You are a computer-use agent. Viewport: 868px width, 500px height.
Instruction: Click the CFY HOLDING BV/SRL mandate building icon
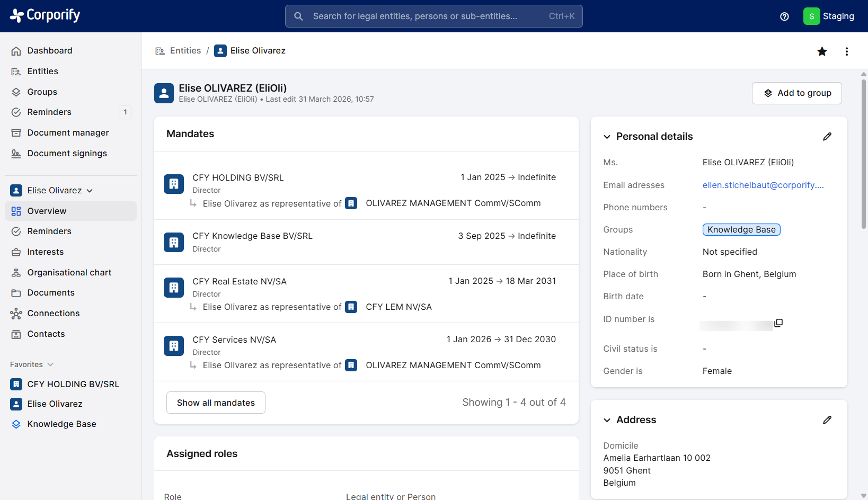174,184
